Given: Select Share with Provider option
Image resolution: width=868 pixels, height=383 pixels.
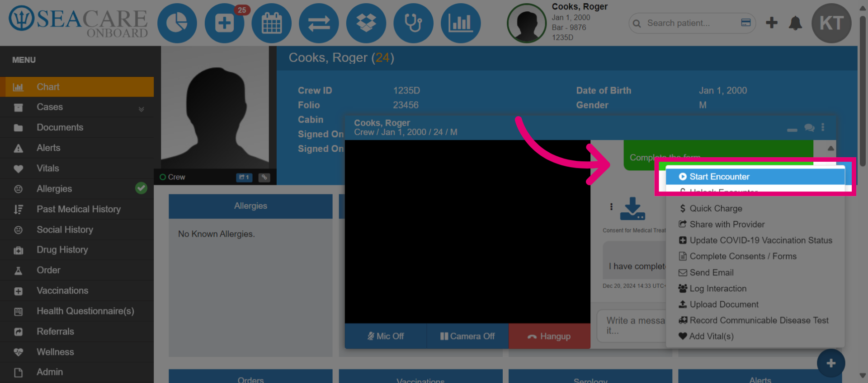Looking at the screenshot, I should 755,224.
